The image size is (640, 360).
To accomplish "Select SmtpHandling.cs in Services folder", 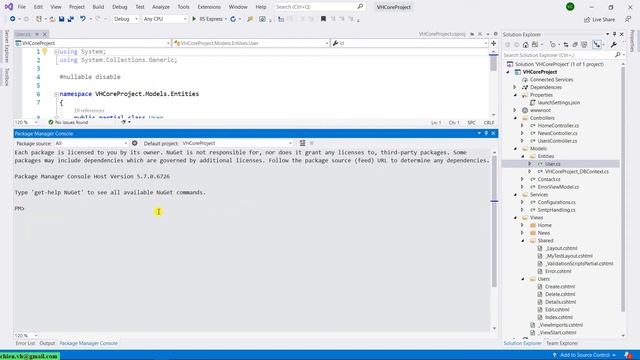I will tap(556, 210).
